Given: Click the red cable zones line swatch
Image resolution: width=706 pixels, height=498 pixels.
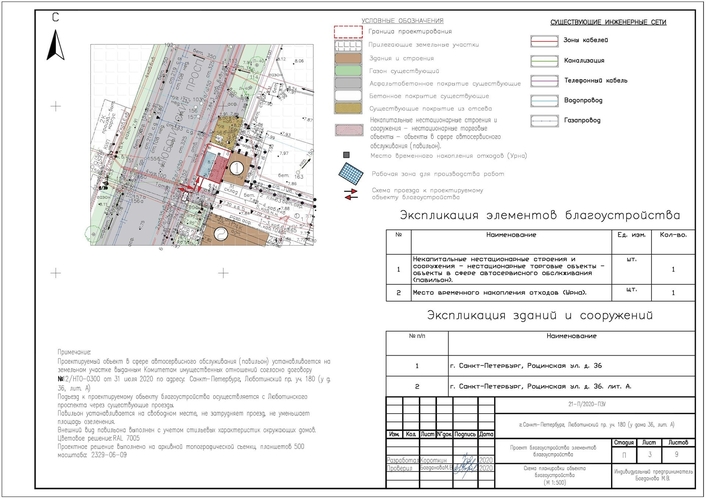Looking at the screenshot, I should tap(544, 41).
